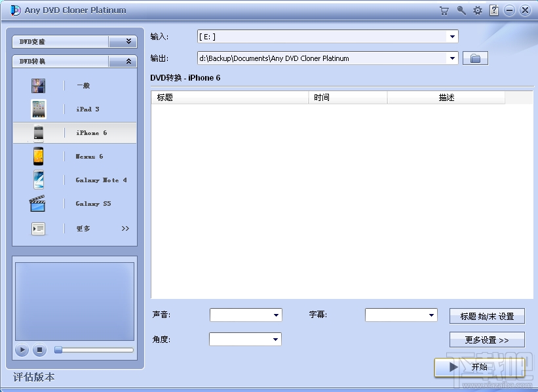Open the 声音 audio track dropdown

click(x=276, y=315)
